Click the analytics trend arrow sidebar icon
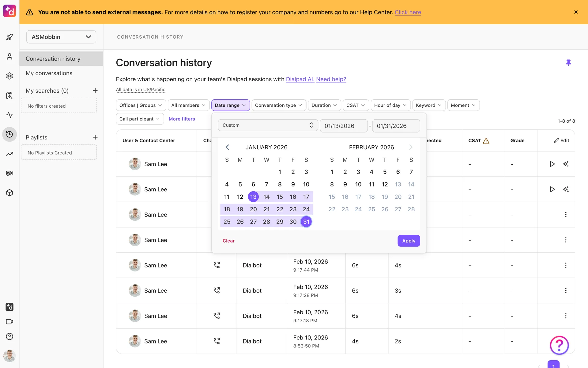Image resolution: width=588 pixels, height=368 pixels. coord(9,154)
